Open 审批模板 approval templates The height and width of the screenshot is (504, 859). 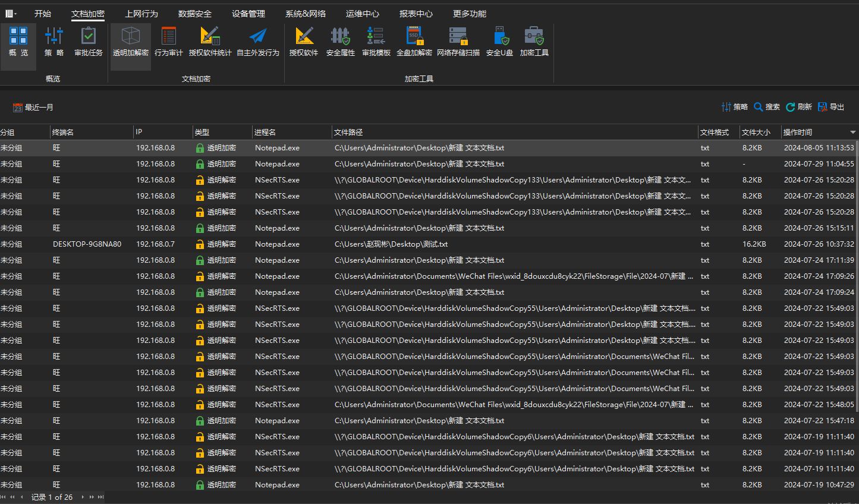pos(376,42)
